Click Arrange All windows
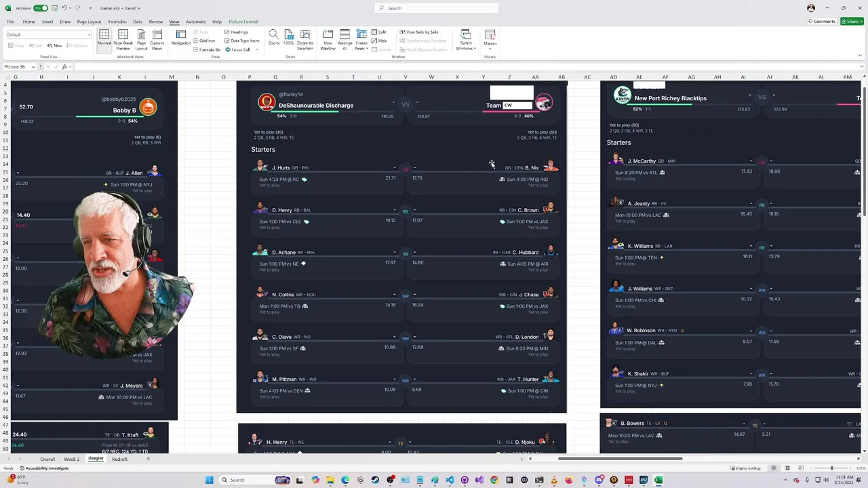Image resolution: width=868 pixels, height=488 pixels. [344, 39]
